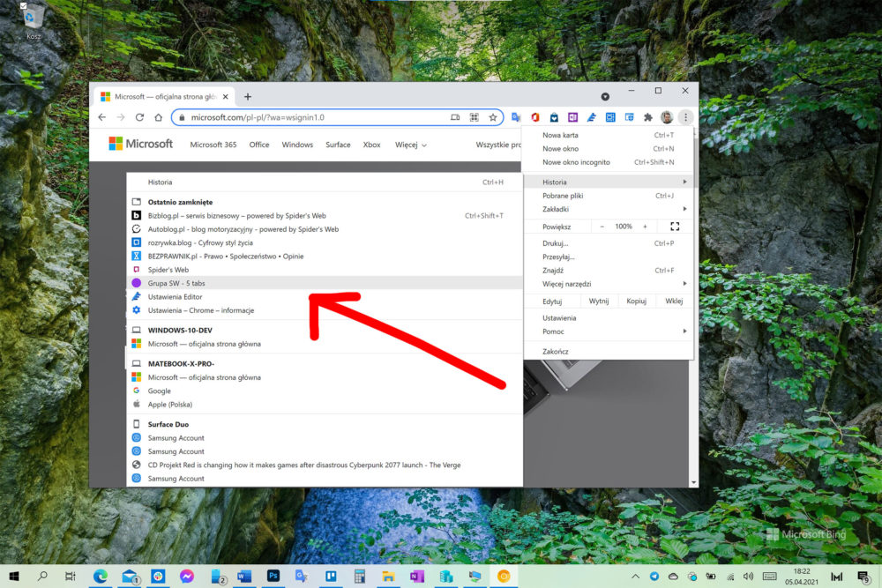This screenshot has width=882, height=588.
Task: Open Messenger from the taskbar
Action: [187, 576]
